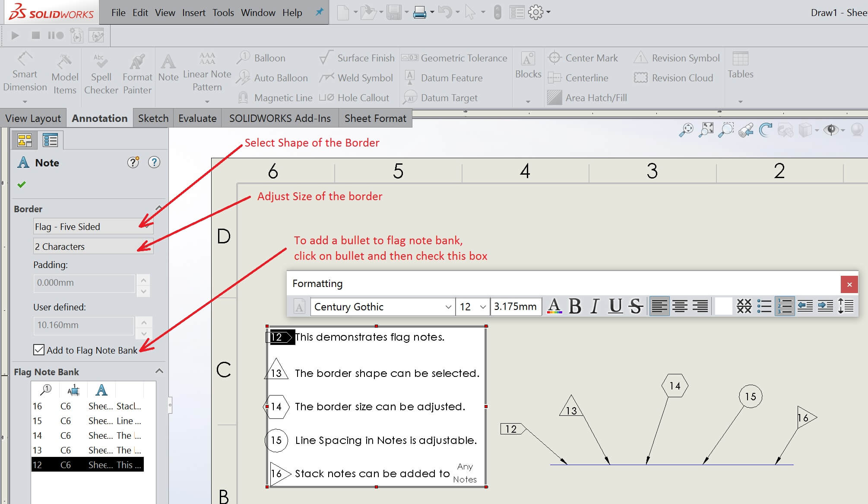Screen dimensions: 868x504
Task: Toggle Underline text formatting
Action: pos(615,306)
